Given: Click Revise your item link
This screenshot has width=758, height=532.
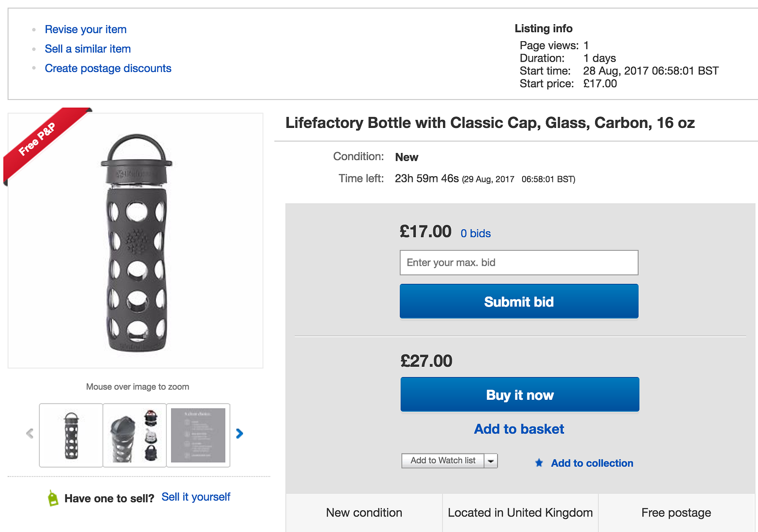Looking at the screenshot, I should [86, 29].
